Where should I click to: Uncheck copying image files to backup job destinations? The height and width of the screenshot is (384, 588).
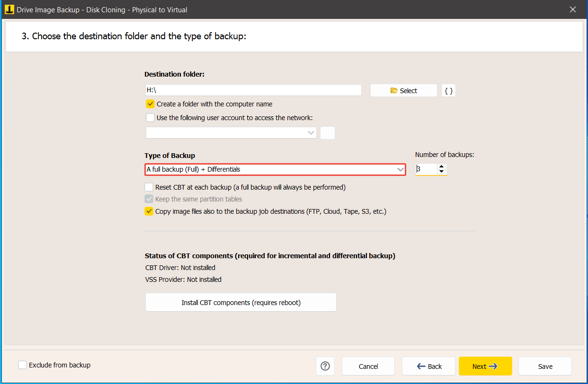pyautogui.click(x=149, y=211)
